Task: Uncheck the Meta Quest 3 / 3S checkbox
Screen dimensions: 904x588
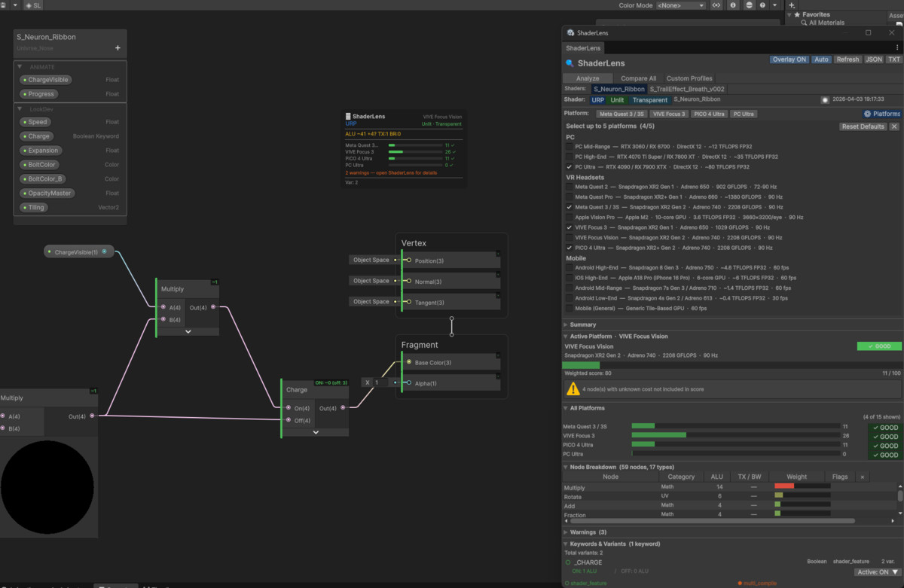Action: click(570, 207)
